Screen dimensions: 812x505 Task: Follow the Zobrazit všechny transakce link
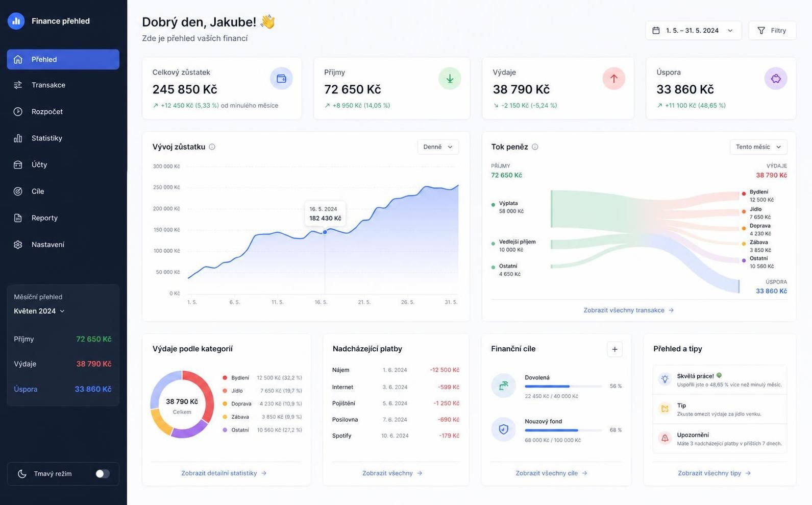pyautogui.click(x=629, y=310)
